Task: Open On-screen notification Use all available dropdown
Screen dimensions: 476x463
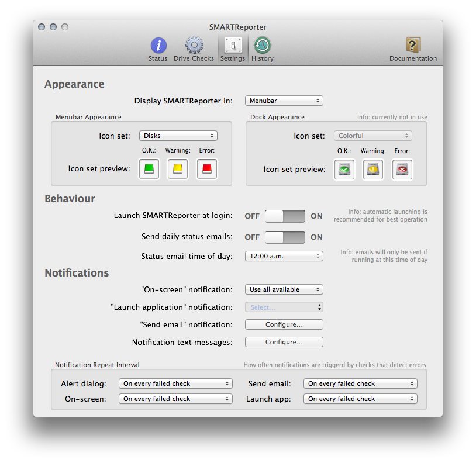Action: point(284,289)
